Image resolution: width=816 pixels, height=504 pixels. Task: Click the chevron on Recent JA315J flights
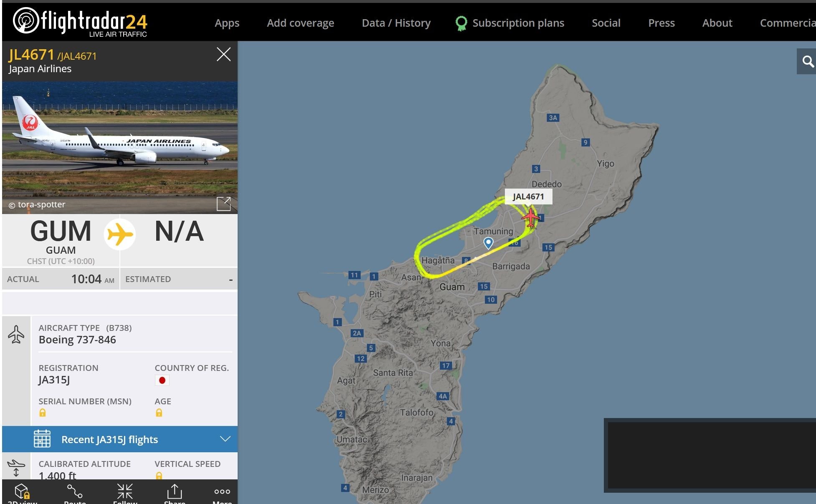225,439
